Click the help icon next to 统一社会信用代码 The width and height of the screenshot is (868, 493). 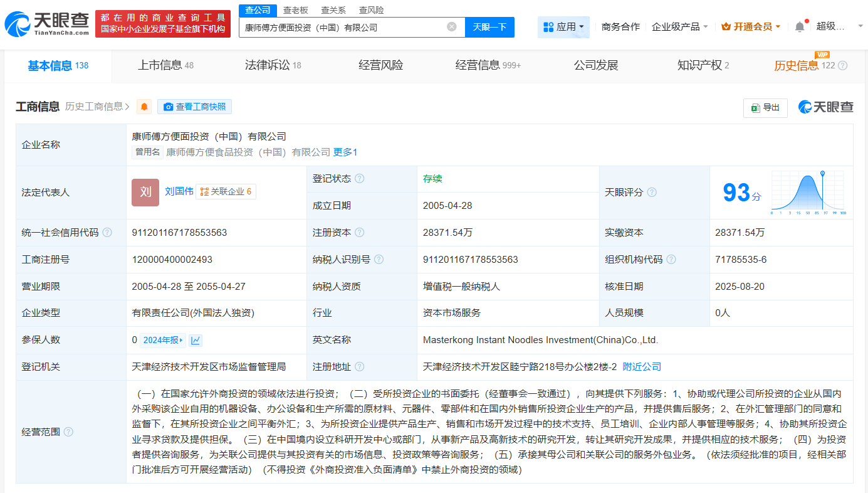click(107, 232)
